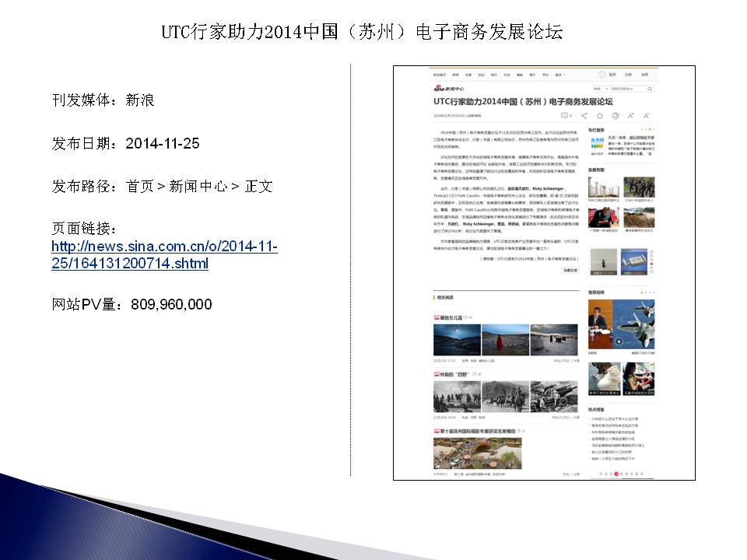Open the tents on snowy ground thumbnail
The height and width of the screenshot is (560, 747).
click(x=554, y=340)
